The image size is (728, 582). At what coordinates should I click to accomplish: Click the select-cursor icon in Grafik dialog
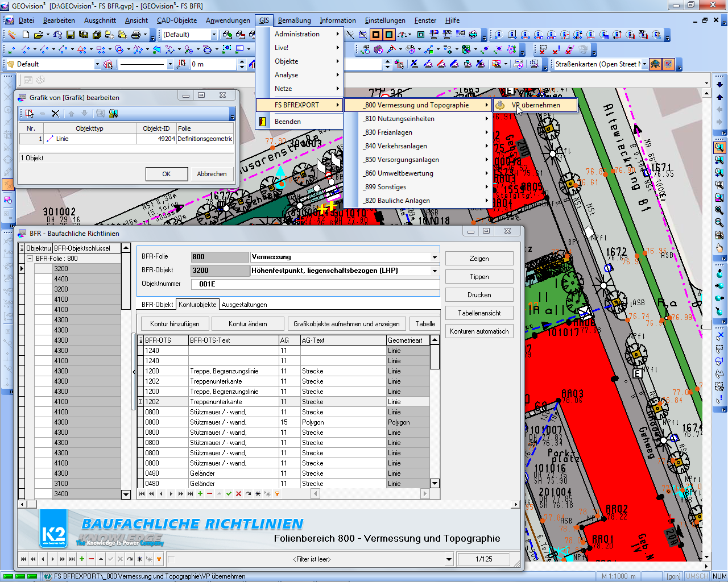click(30, 114)
